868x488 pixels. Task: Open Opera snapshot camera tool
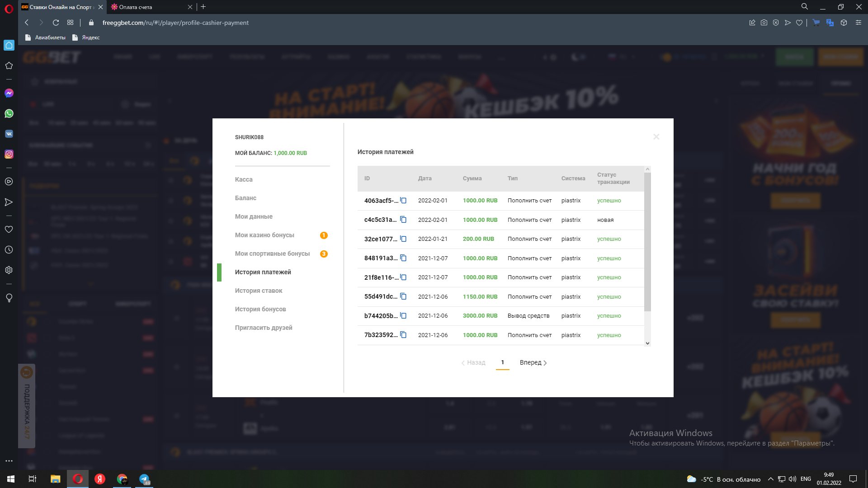[x=764, y=23]
